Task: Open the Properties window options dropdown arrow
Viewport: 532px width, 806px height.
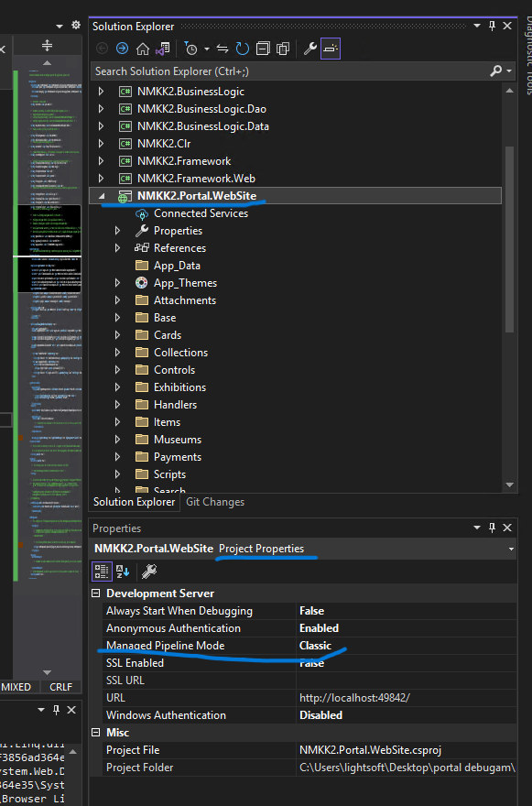Action: 477,528
